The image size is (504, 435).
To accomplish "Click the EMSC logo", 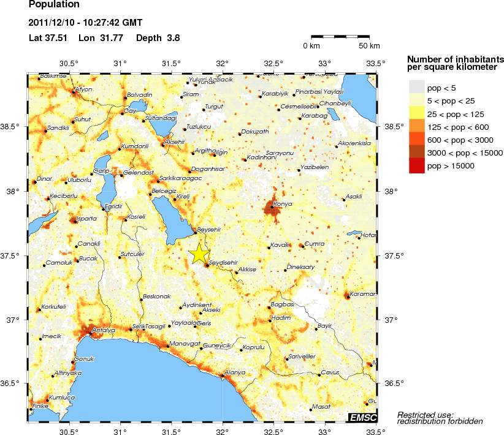I will click(x=362, y=417).
